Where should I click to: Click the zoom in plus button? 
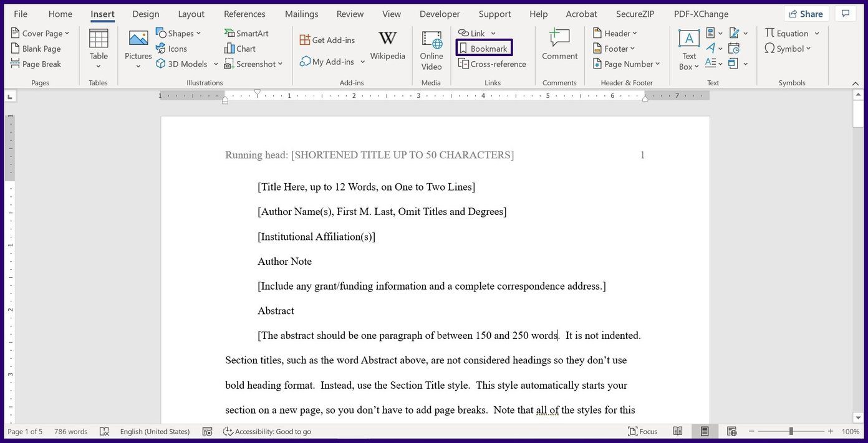click(830, 431)
